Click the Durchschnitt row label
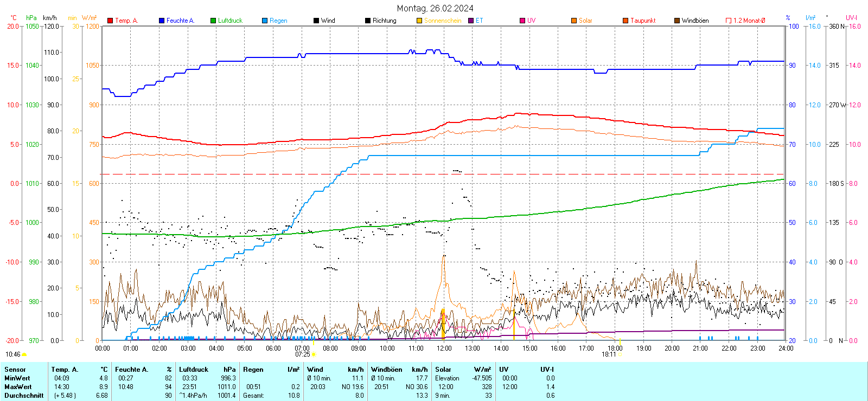 24,396
